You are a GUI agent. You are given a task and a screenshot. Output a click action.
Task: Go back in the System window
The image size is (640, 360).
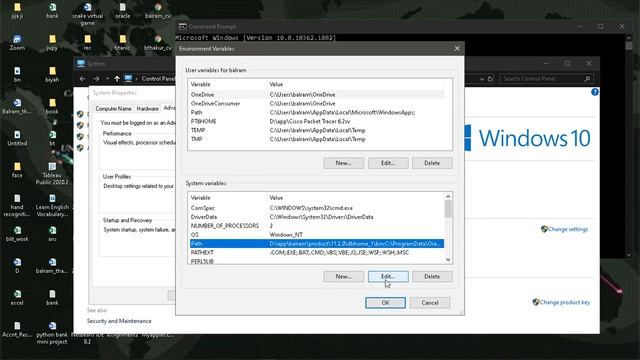(83, 78)
